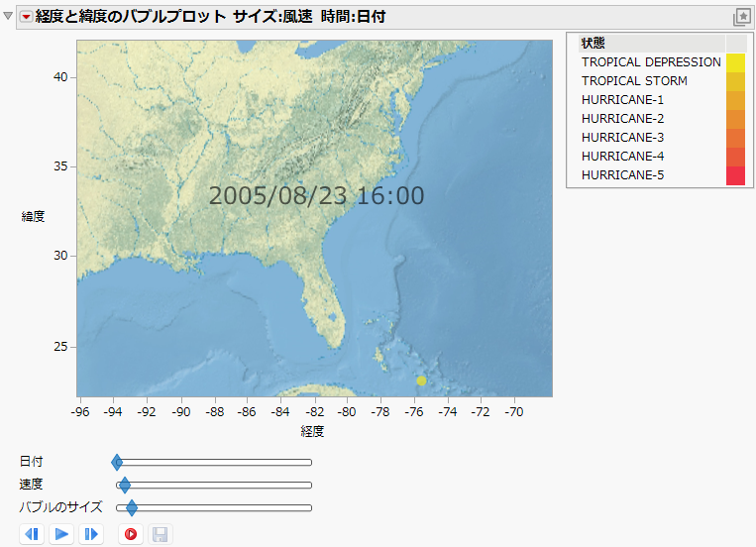Start recording with the red record button
The image size is (756, 547).
pos(131,534)
